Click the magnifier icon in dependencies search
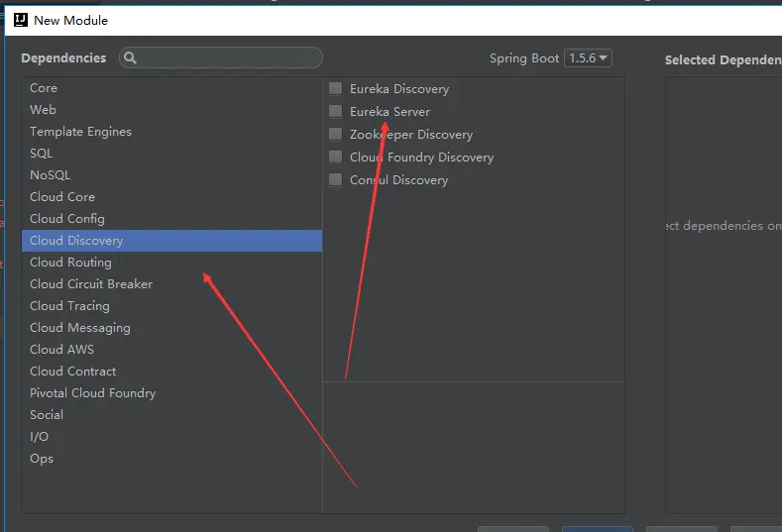This screenshot has width=782, height=532. [130, 57]
